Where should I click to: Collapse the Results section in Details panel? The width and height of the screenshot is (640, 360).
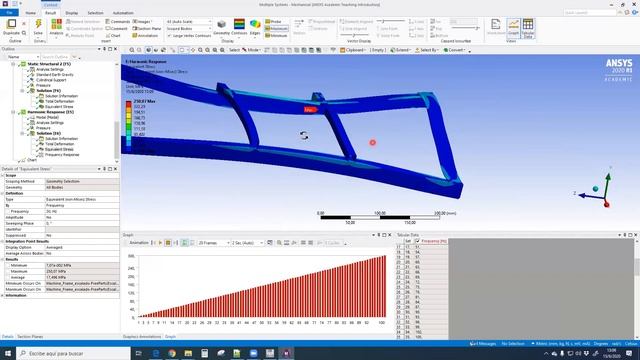coord(2,259)
